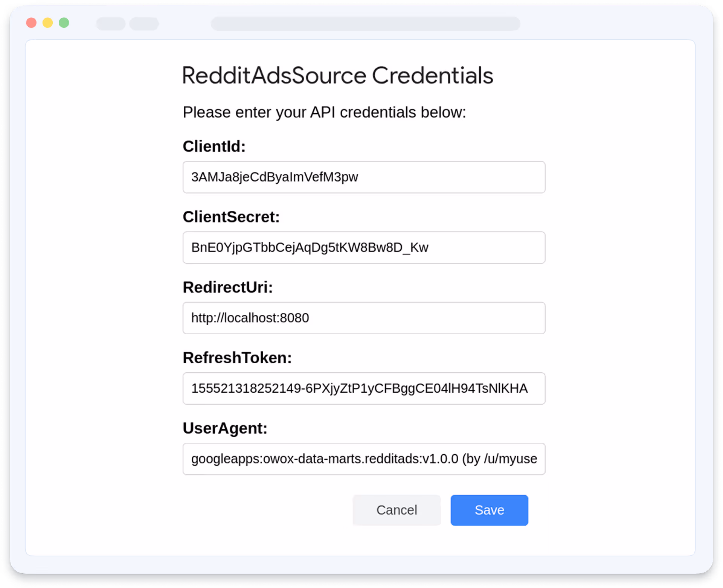Click the red close window dot
The image size is (723, 588).
tap(31, 23)
